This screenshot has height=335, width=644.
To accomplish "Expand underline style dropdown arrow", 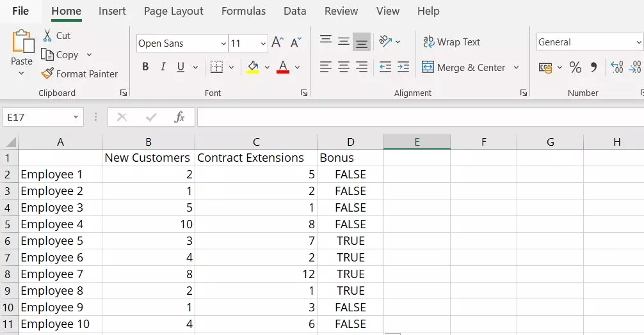I will point(195,67).
